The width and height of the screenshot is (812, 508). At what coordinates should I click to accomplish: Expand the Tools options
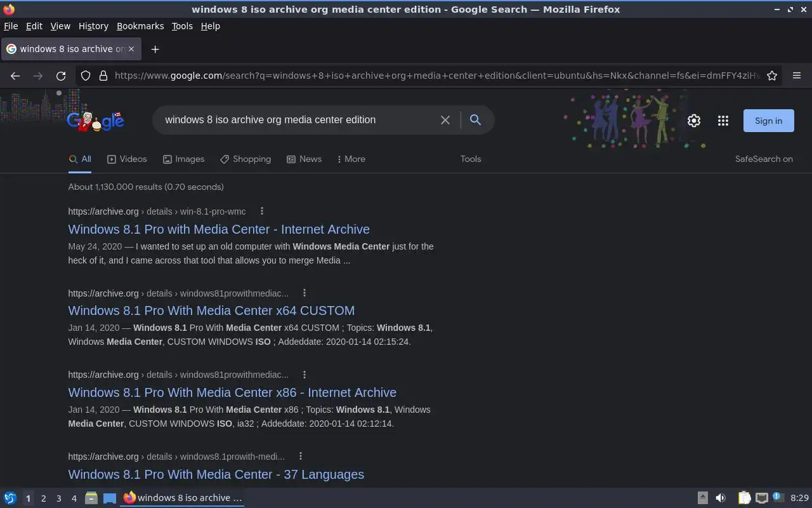coord(471,159)
